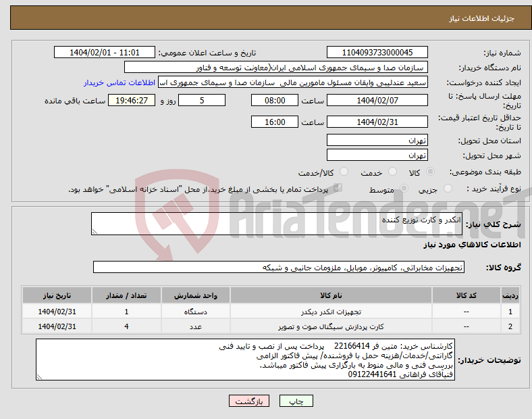
Task: Click the buyer notes text area
Action: pos(245,360)
